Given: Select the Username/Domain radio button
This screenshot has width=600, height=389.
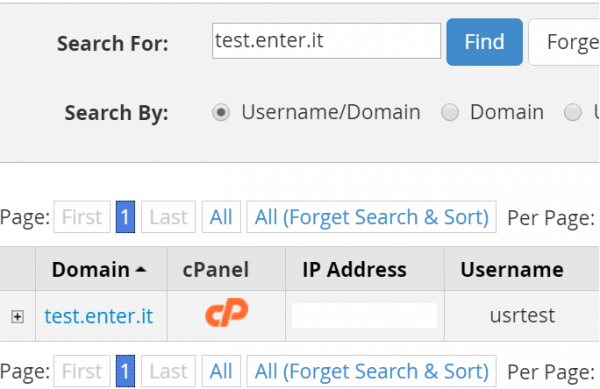Looking at the screenshot, I should click(x=221, y=112).
